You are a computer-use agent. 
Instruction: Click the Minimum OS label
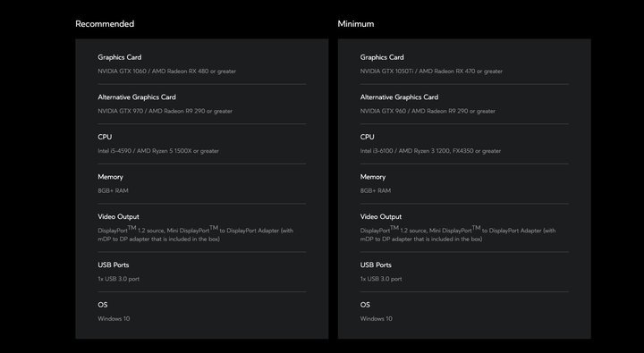click(365, 305)
